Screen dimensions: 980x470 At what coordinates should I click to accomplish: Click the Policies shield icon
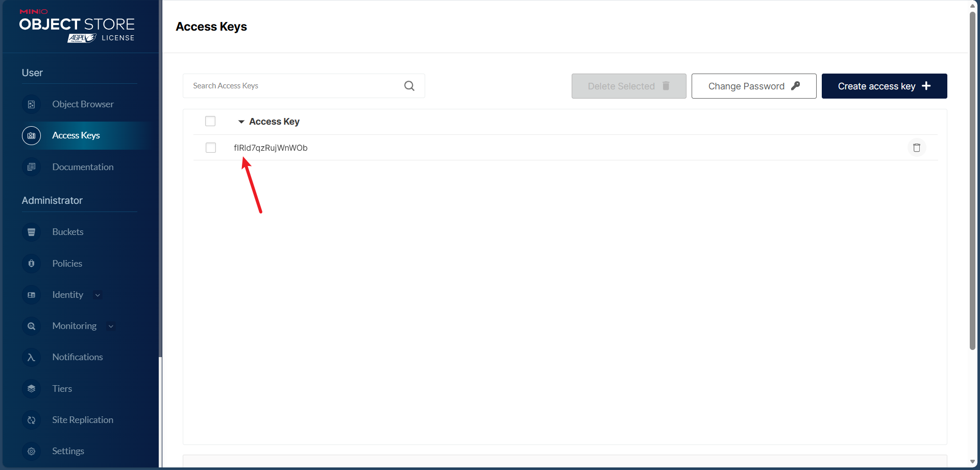tap(31, 264)
